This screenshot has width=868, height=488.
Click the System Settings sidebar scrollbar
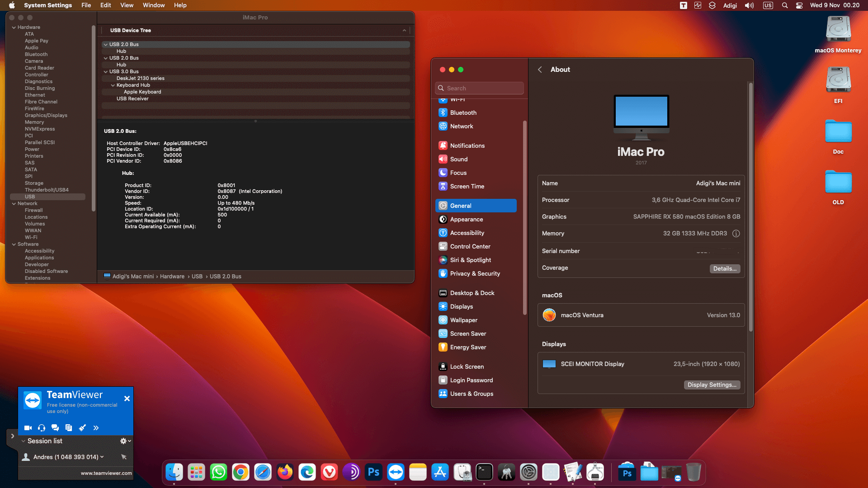524,217
